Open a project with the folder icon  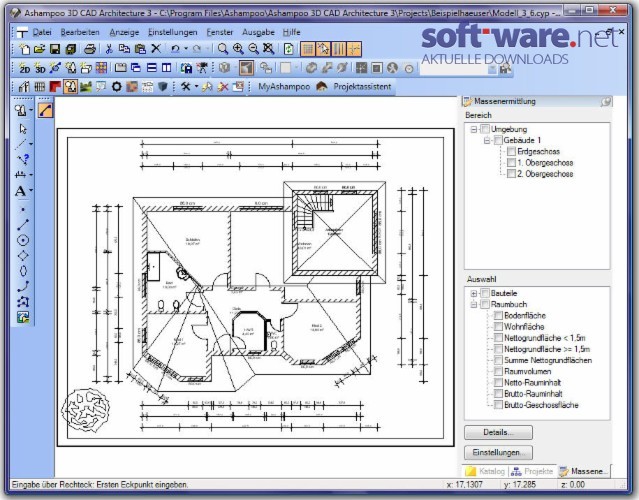pos(40,49)
